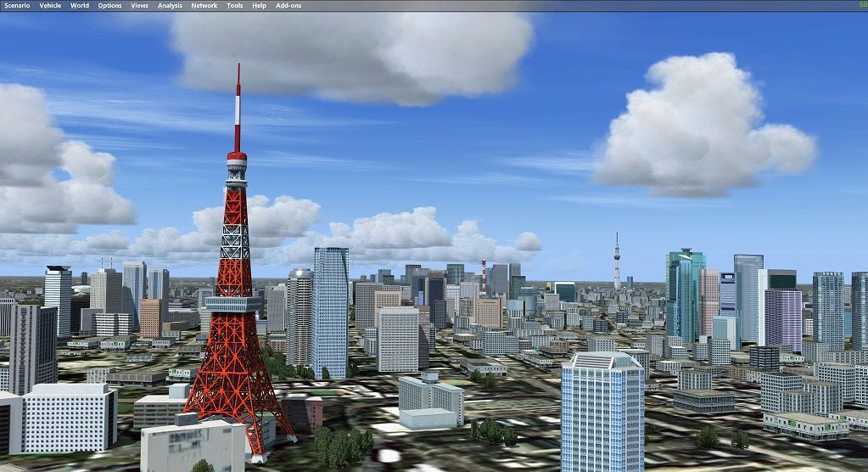The width and height of the screenshot is (868, 472).
Task: Open the Help menu
Action: tap(259, 6)
